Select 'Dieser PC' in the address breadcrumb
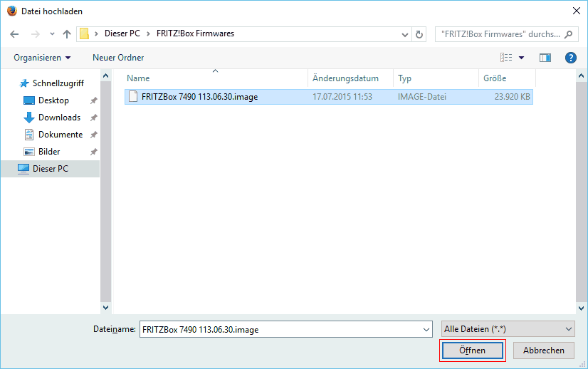588x369 pixels. [122, 33]
